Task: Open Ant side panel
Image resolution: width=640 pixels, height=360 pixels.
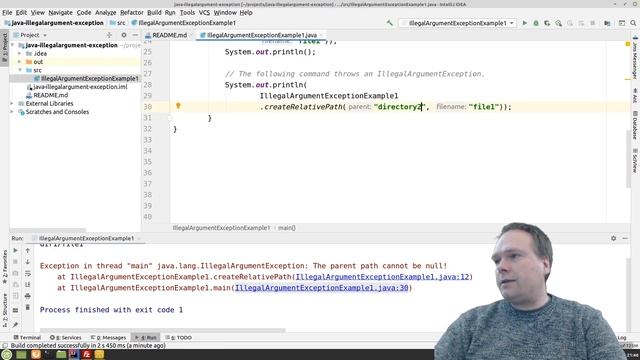Action: click(635, 96)
